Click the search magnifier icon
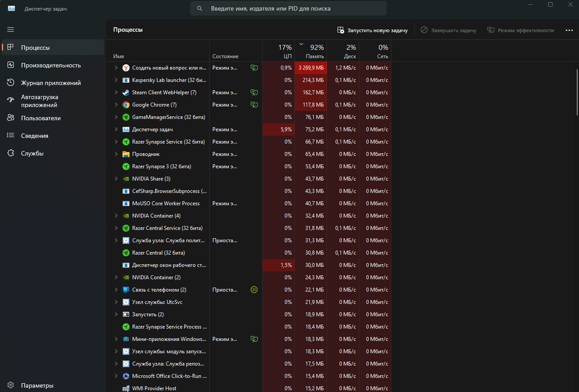This screenshot has height=392, width=579. (200, 8)
